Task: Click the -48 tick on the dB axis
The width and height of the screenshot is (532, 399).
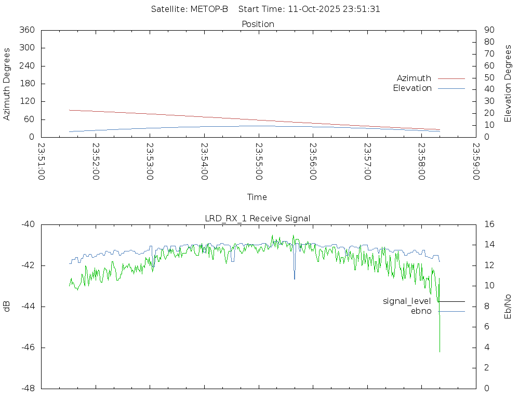Action: (x=28, y=388)
